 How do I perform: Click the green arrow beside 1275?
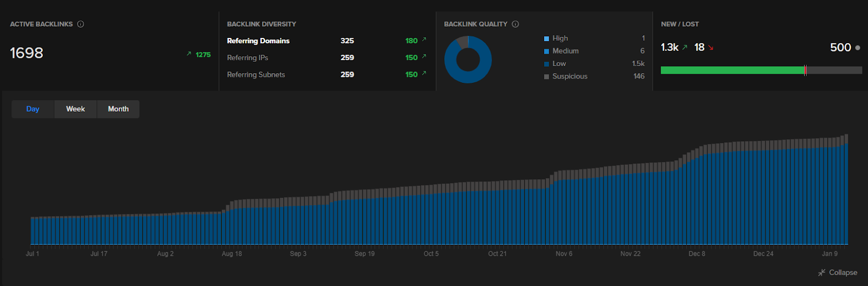click(x=189, y=54)
